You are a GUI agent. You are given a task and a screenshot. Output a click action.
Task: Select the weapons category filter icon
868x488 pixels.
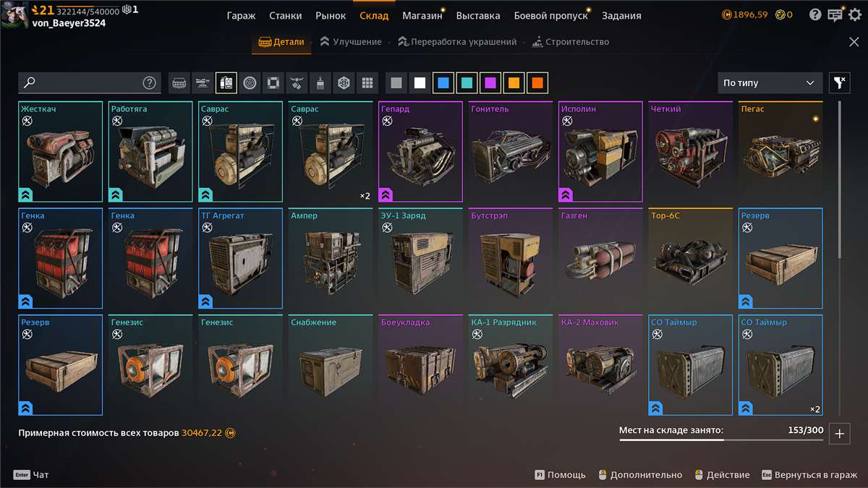point(202,82)
